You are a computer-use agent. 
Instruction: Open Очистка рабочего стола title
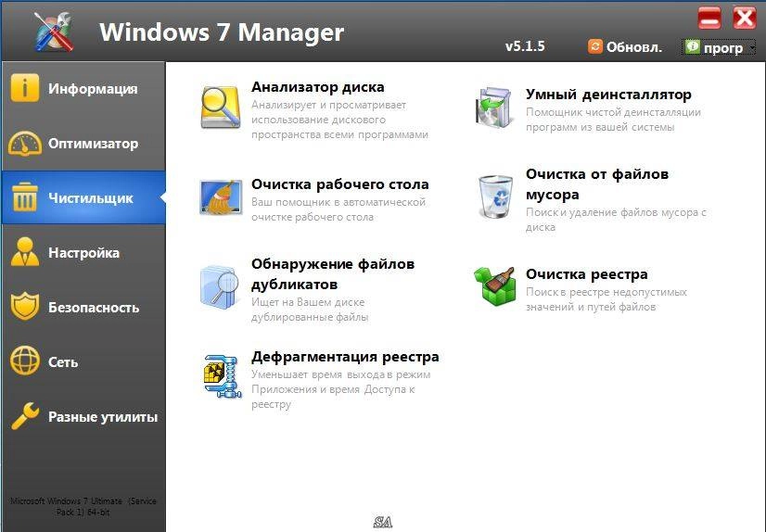(x=340, y=184)
